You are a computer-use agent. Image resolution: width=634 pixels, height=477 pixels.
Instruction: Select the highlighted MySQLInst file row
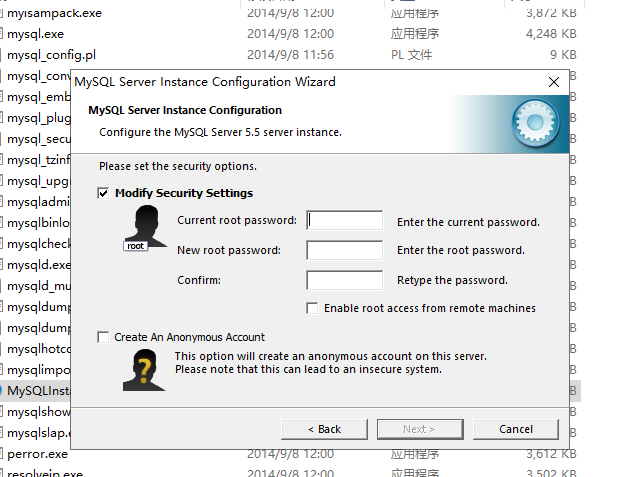click(x=39, y=391)
